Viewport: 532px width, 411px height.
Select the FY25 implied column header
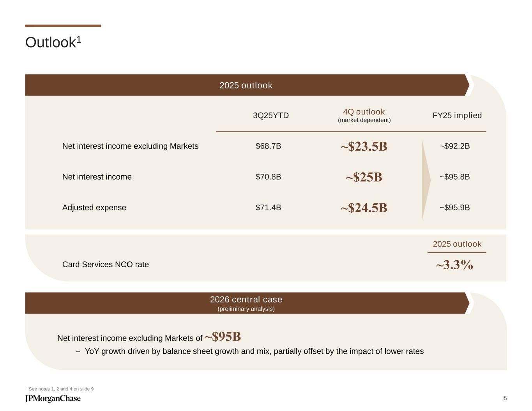(457, 116)
